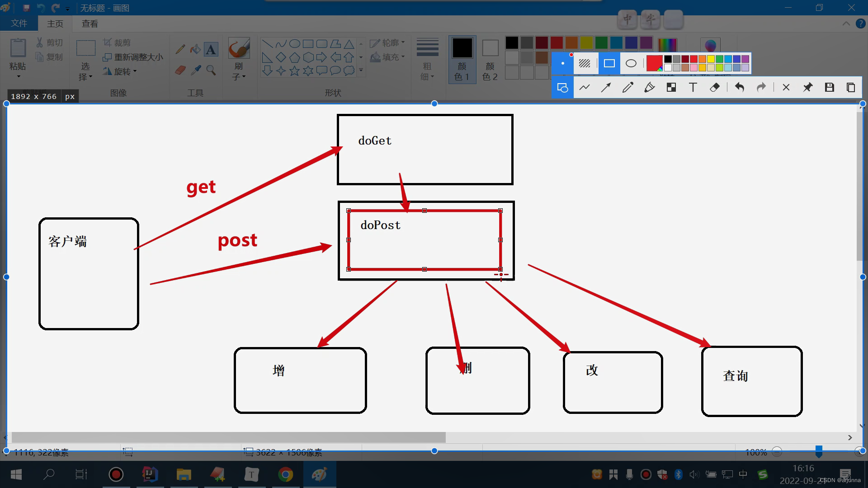Select the text T annotation tool

pos(693,88)
